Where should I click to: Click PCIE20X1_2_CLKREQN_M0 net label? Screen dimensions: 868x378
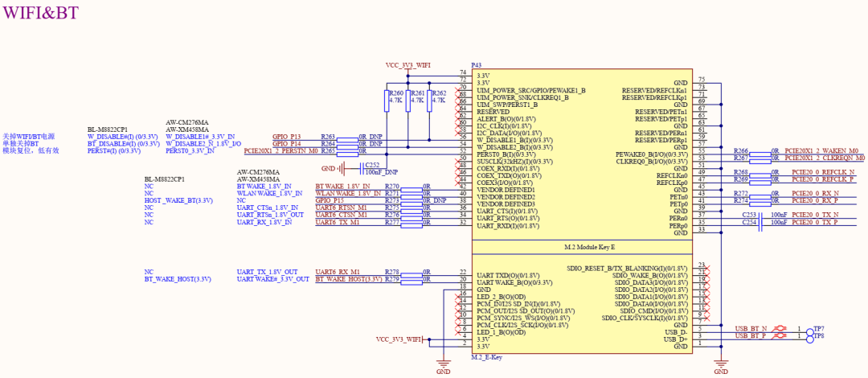[x=825, y=158]
